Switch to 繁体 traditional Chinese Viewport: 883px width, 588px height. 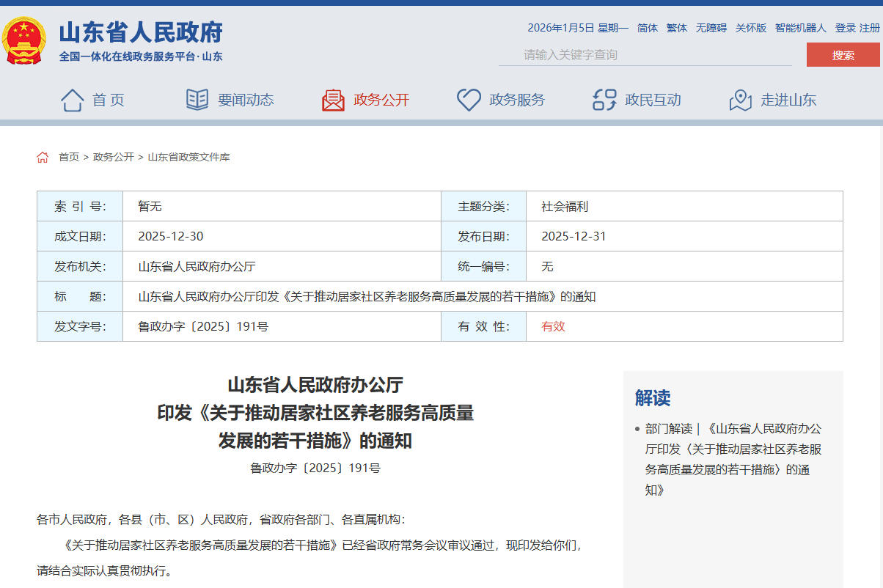pyautogui.click(x=677, y=28)
